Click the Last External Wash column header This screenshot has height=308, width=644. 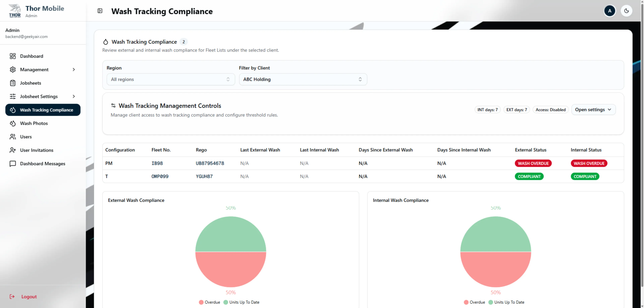click(260, 150)
